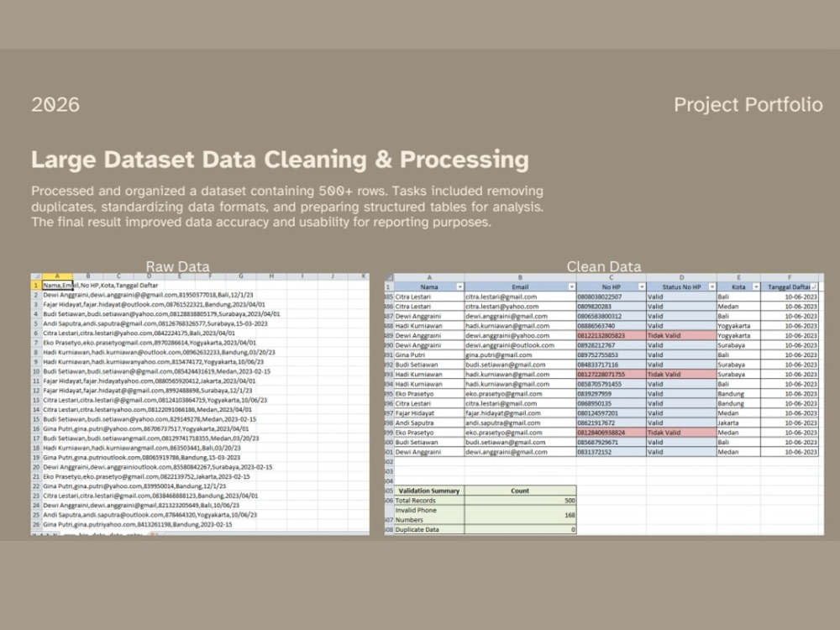Click the Total Records label cell
Screen dimensions: 840x630
point(429,501)
